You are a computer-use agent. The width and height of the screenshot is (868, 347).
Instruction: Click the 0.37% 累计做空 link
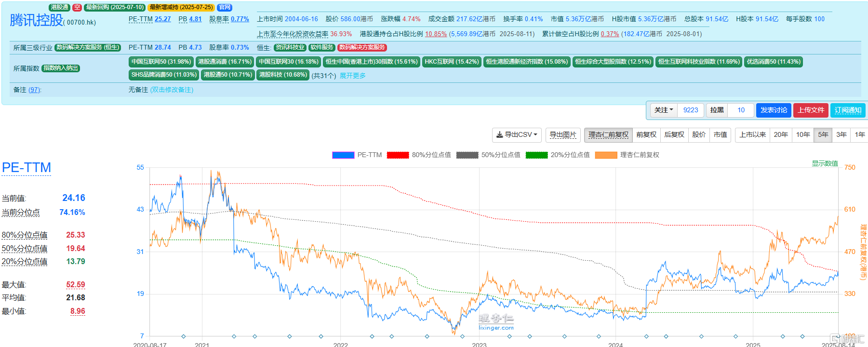point(610,34)
